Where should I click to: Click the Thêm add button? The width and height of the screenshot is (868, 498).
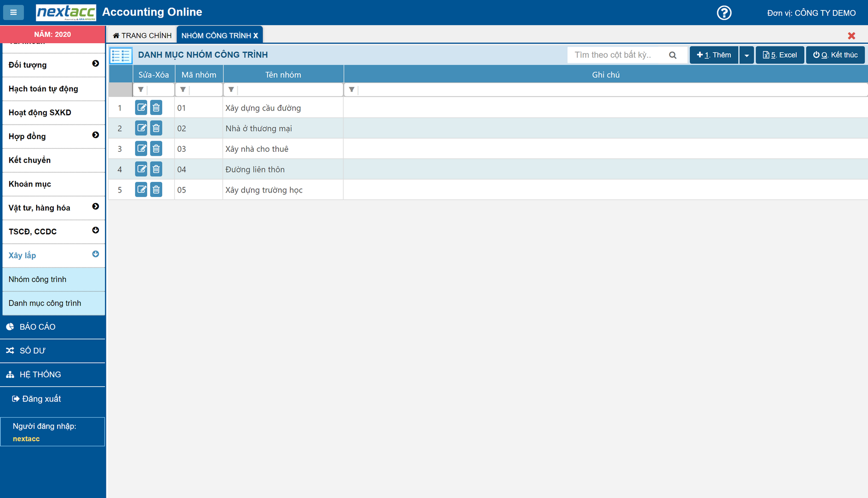click(714, 55)
